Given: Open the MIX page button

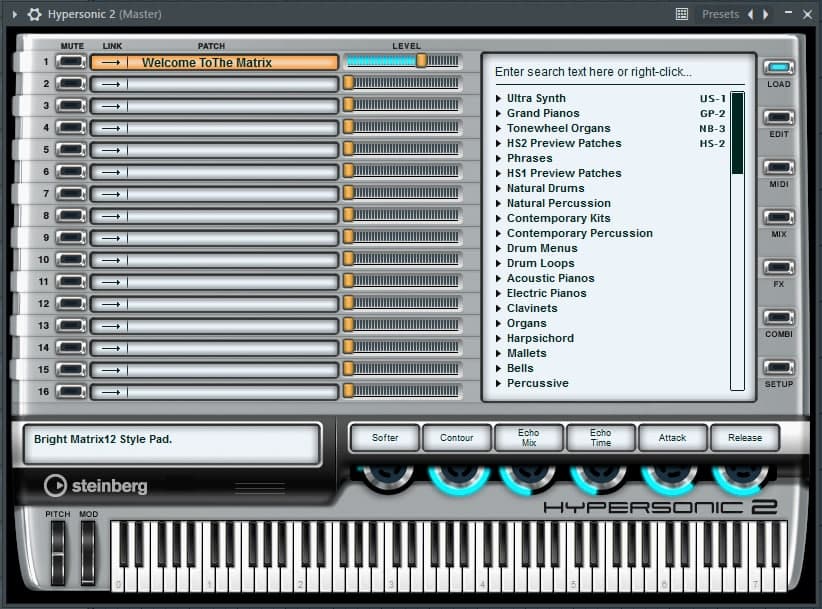Looking at the screenshot, I should click(x=778, y=218).
